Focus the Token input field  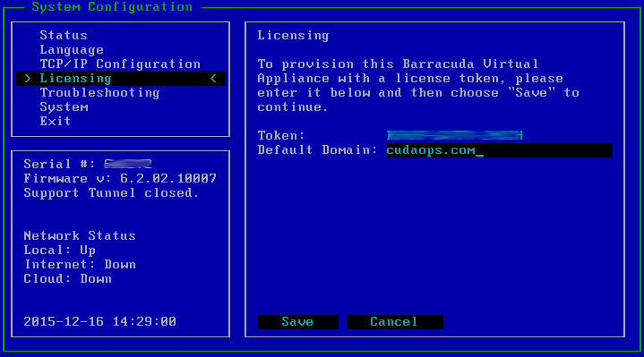454,135
